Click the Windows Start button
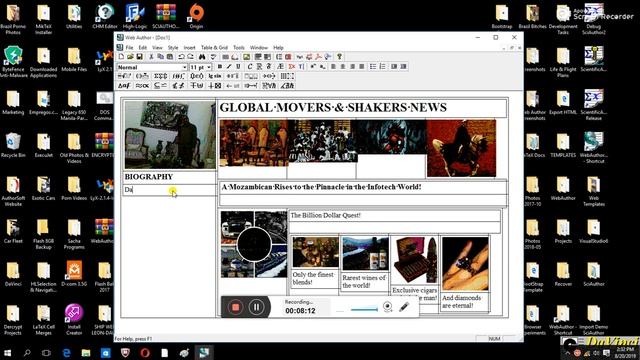Viewport: 640px width, 360px height. pos(7,353)
